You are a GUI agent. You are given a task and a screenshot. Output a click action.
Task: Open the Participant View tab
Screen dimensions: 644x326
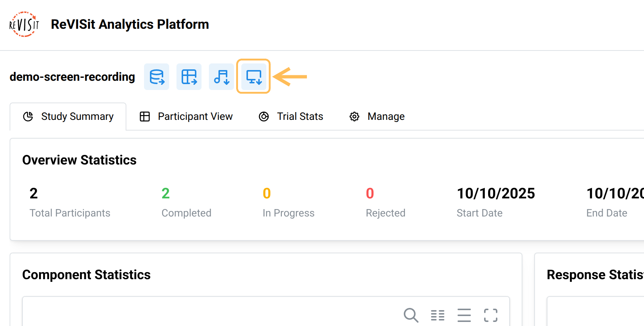pos(186,117)
